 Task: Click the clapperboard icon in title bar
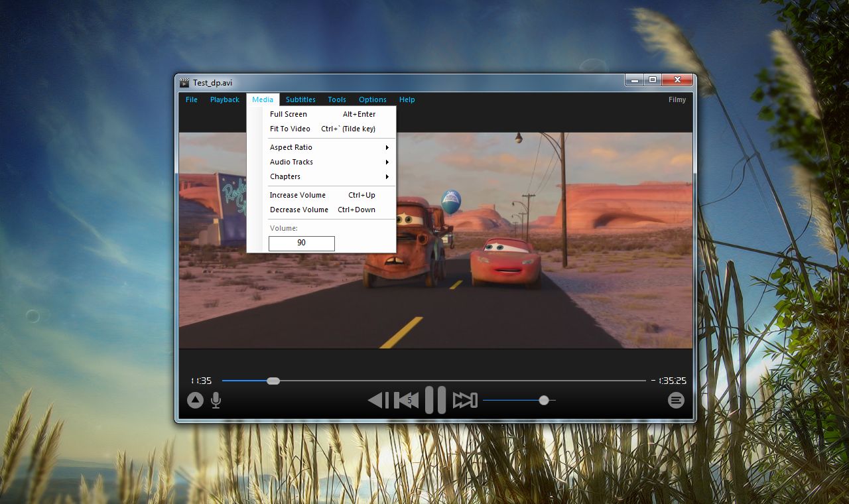(x=184, y=82)
